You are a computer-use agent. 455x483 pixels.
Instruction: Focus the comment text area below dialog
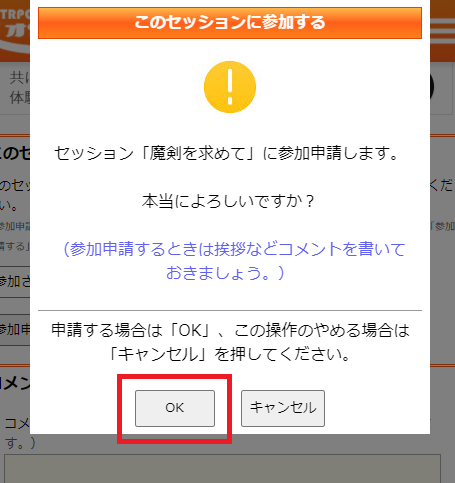(x=222, y=468)
